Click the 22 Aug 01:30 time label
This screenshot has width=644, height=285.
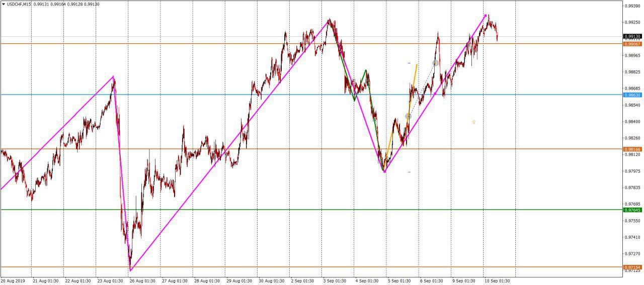pyautogui.click(x=77, y=280)
